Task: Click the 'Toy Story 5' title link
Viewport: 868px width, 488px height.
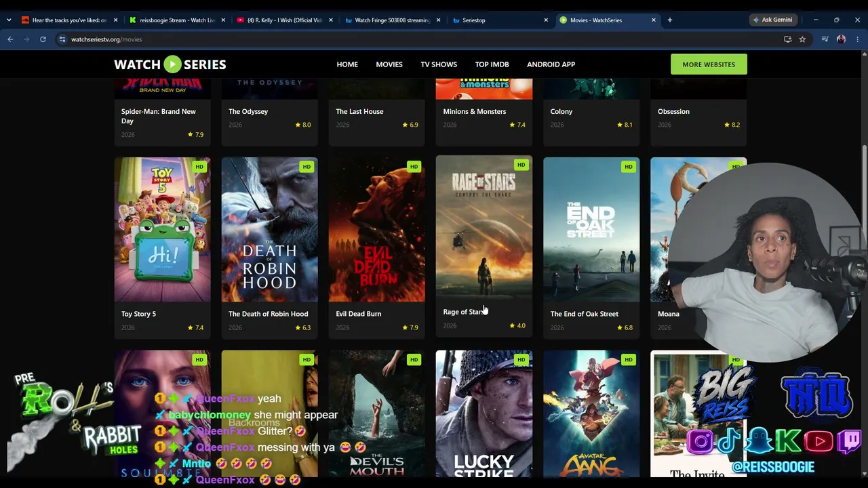Action: (x=138, y=314)
